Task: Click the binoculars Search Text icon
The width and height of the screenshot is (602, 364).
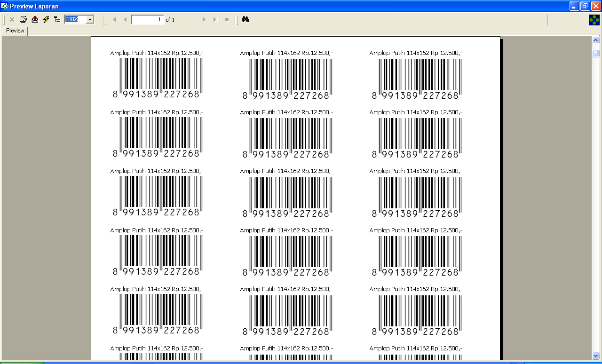Action: [245, 19]
